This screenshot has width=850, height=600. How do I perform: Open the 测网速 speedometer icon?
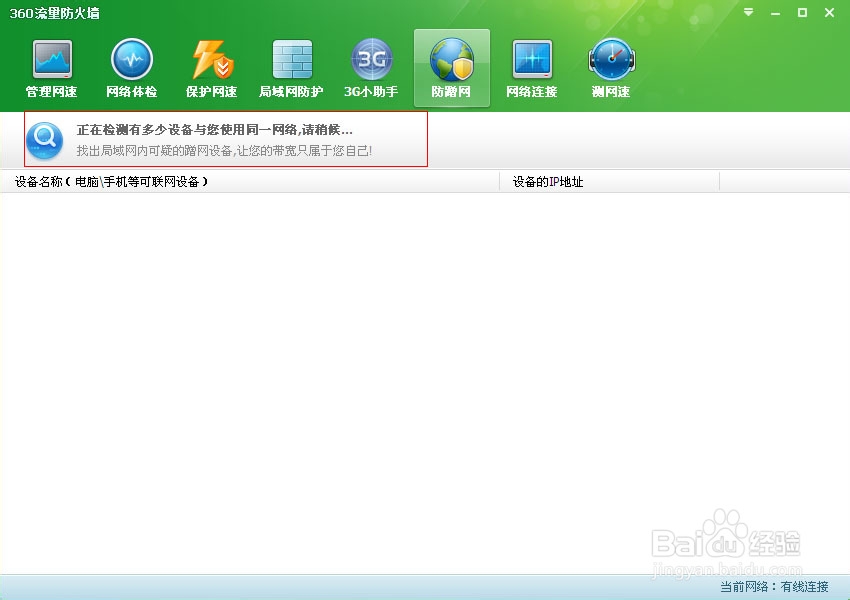tap(611, 69)
